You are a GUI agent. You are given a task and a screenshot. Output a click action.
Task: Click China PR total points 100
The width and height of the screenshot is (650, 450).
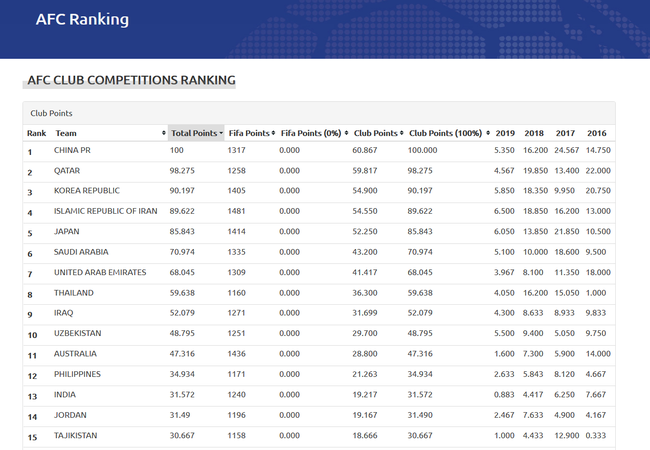[x=176, y=150]
